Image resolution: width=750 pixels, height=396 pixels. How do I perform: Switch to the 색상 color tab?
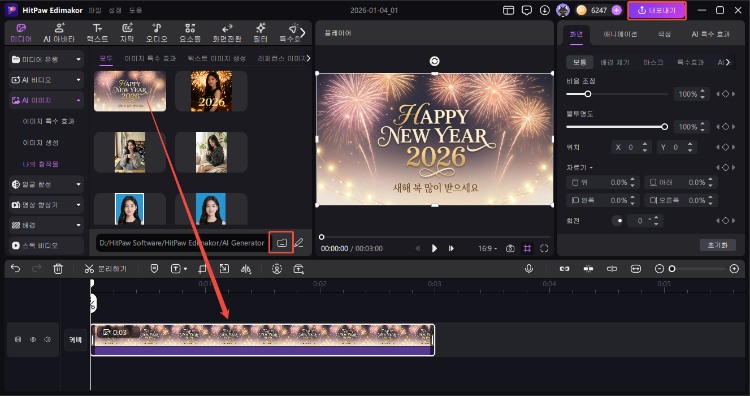[x=664, y=34]
